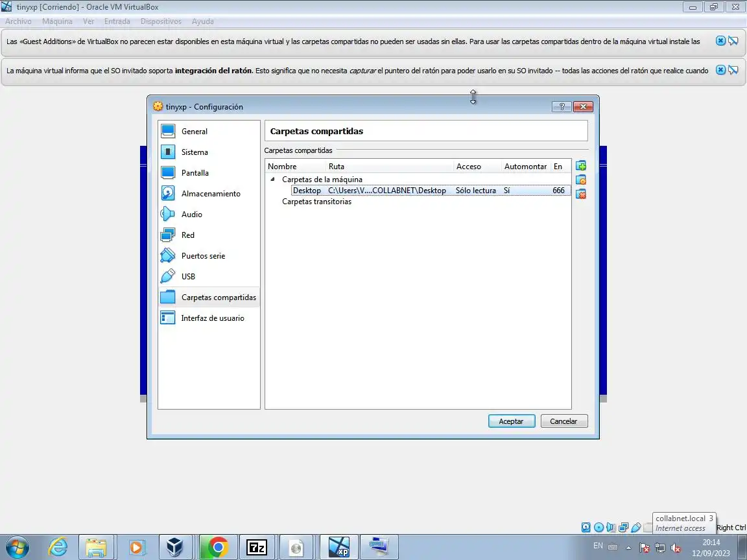
Task: Click the EN language indicator
Action: (x=598, y=546)
